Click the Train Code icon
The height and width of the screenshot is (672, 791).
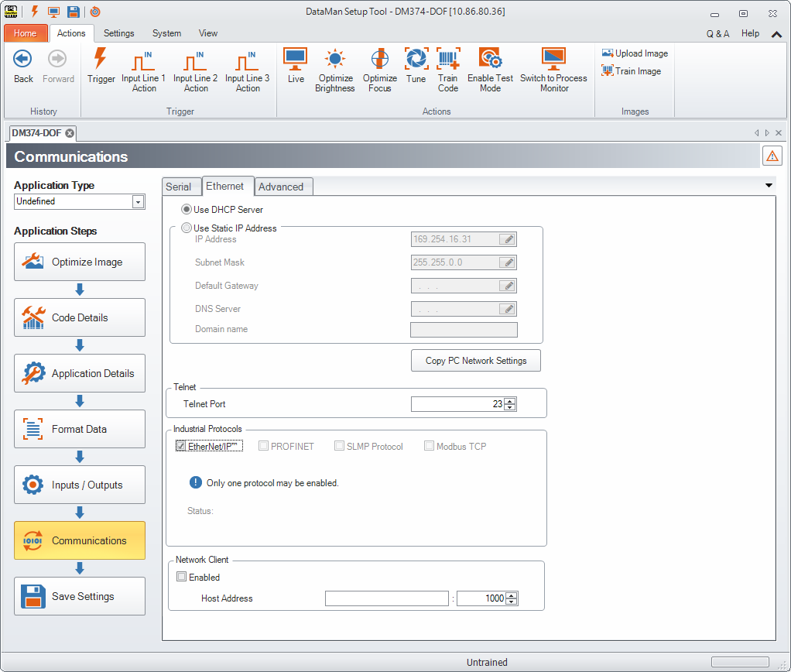click(448, 60)
